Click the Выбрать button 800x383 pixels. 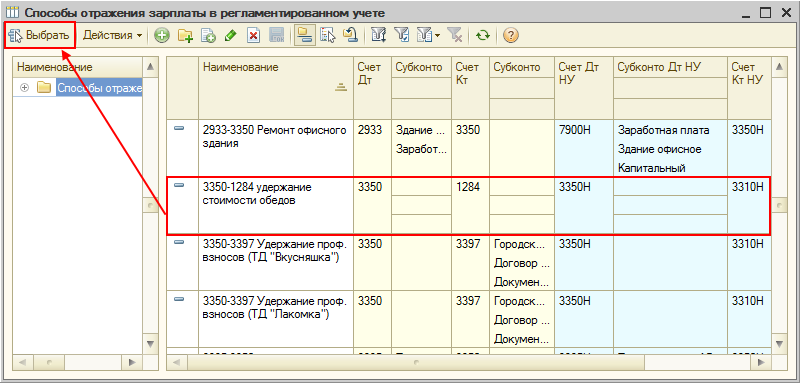pyautogui.click(x=39, y=36)
